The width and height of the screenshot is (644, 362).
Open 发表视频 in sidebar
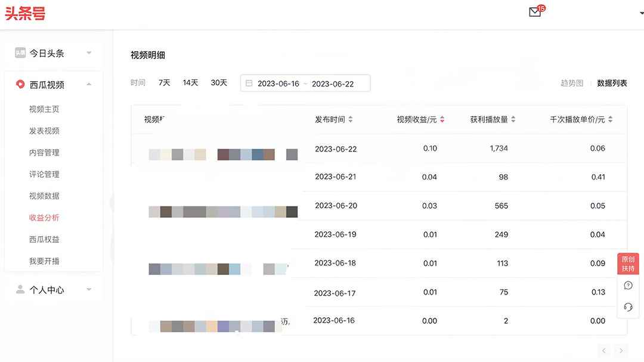pos(44,131)
